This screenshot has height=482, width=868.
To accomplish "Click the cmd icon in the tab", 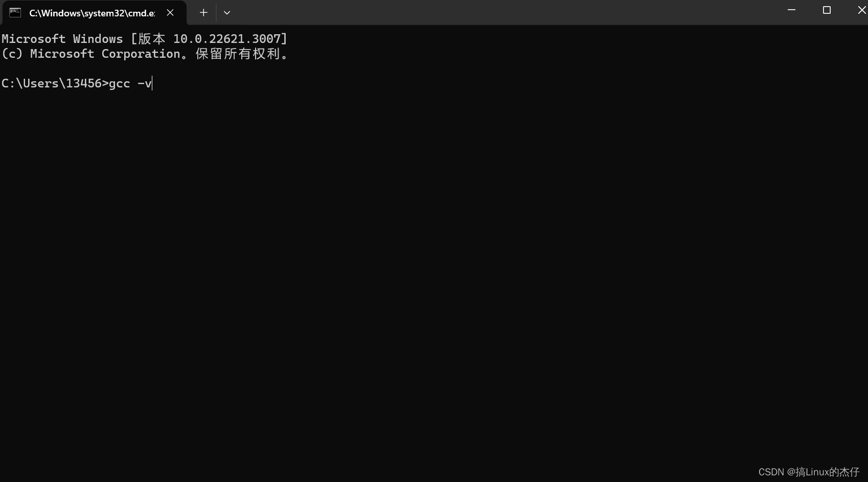I will click(15, 13).
